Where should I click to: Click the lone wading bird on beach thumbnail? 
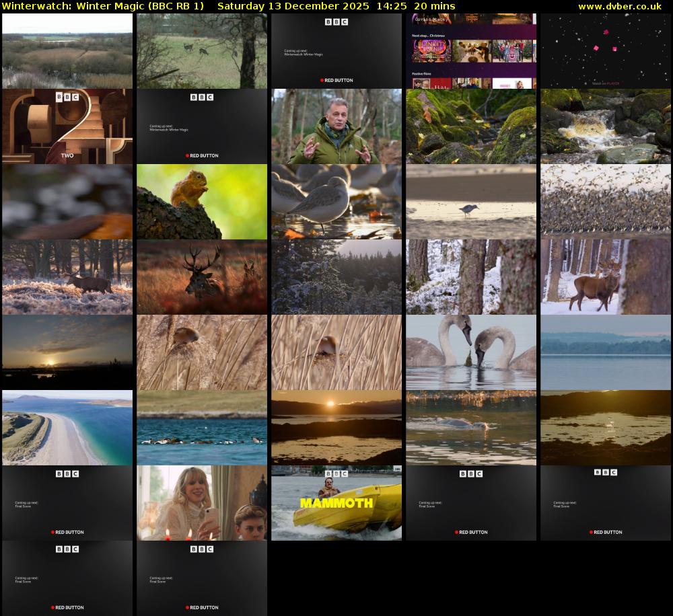coord(471,202)
